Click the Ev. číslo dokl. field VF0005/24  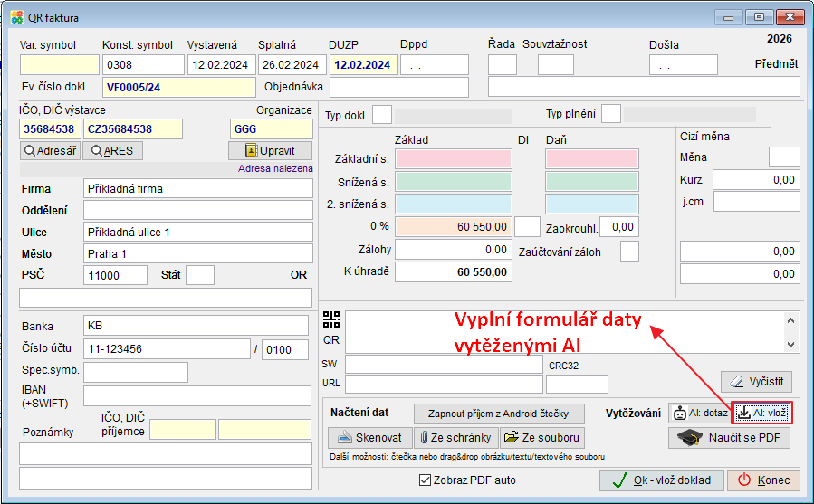pos(179,87)
